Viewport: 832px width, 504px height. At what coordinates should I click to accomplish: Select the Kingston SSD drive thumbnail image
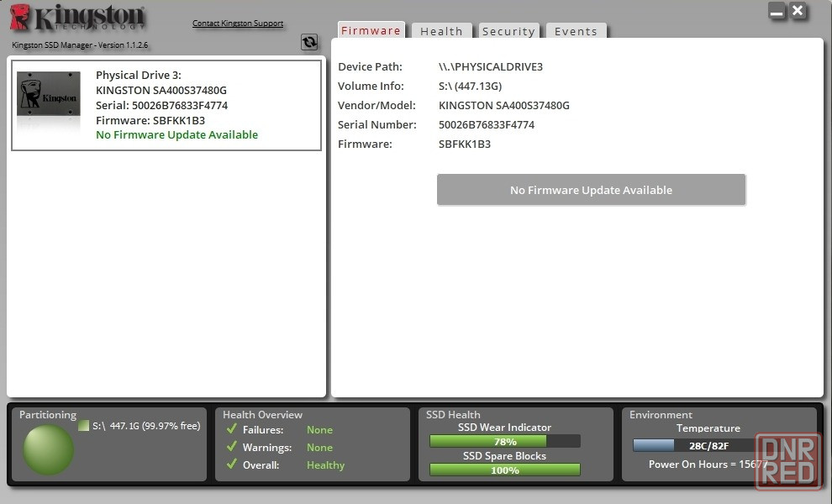[x=49, y=103]
